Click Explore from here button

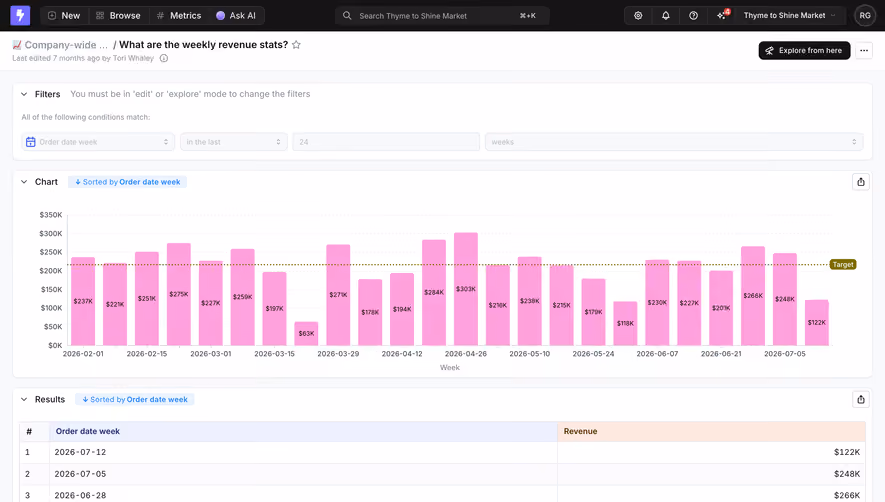pyautogui.click(x=804, y=50)
